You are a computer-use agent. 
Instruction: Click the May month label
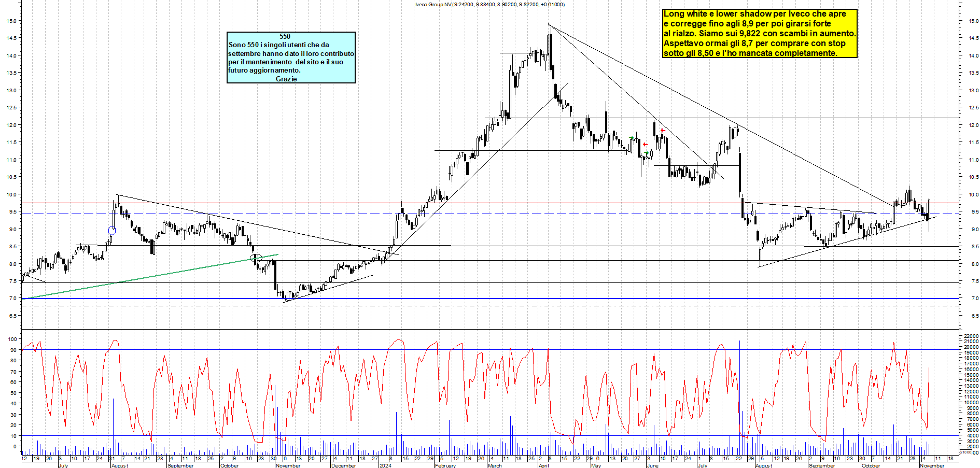click(x=596, y=465)
